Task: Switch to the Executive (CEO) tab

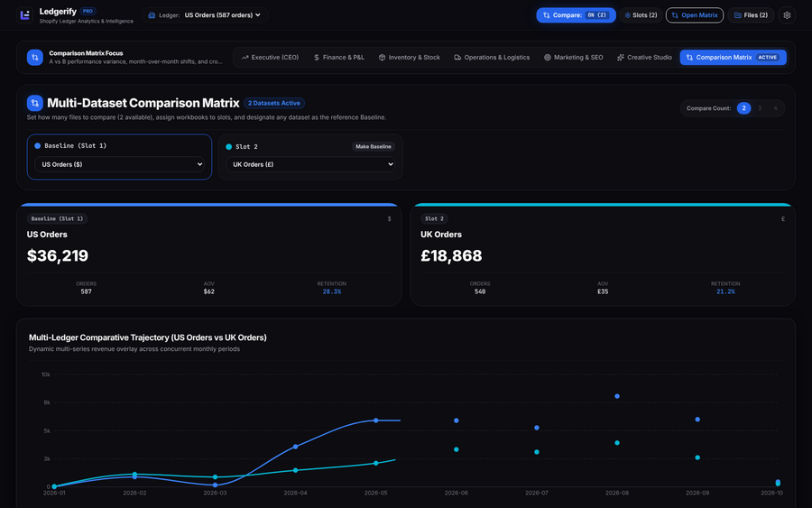Action: [x=270, y=58]
